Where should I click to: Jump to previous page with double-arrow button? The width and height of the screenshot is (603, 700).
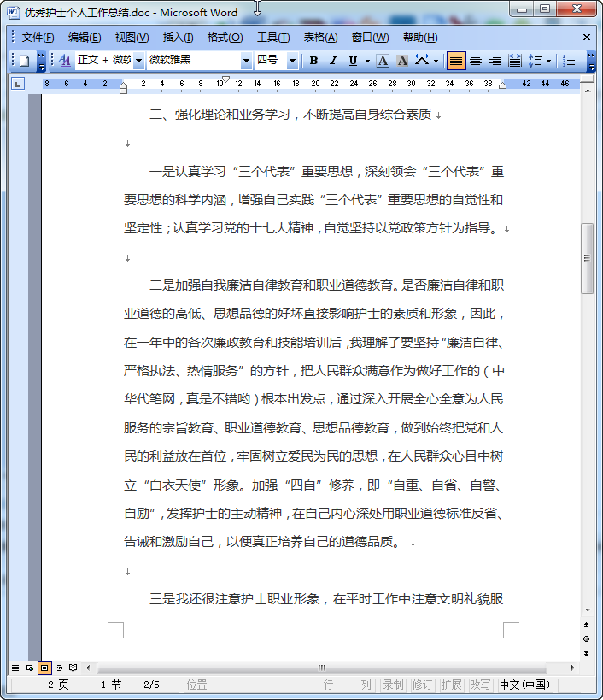click(587, 625)
